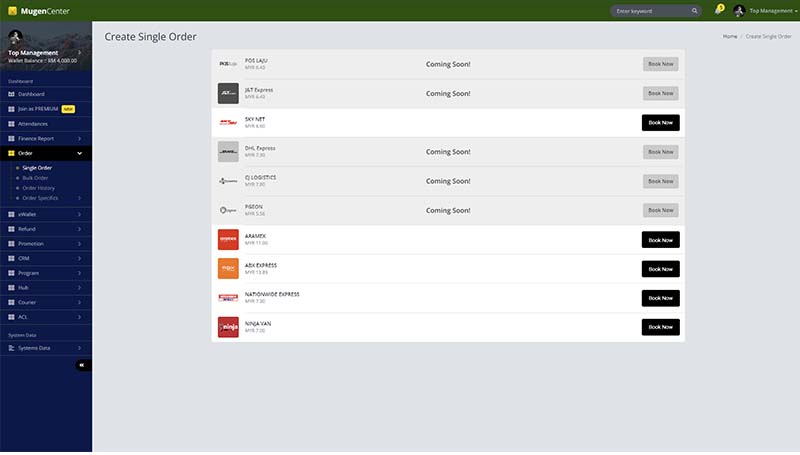Book Now for SKY NET courier

tap(660, 123)
